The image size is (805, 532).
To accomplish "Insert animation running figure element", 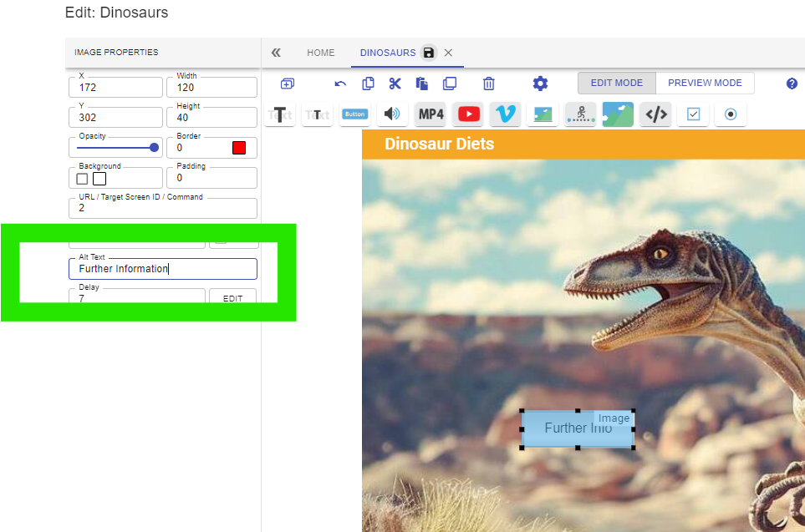I will click(x=581, y=114).
